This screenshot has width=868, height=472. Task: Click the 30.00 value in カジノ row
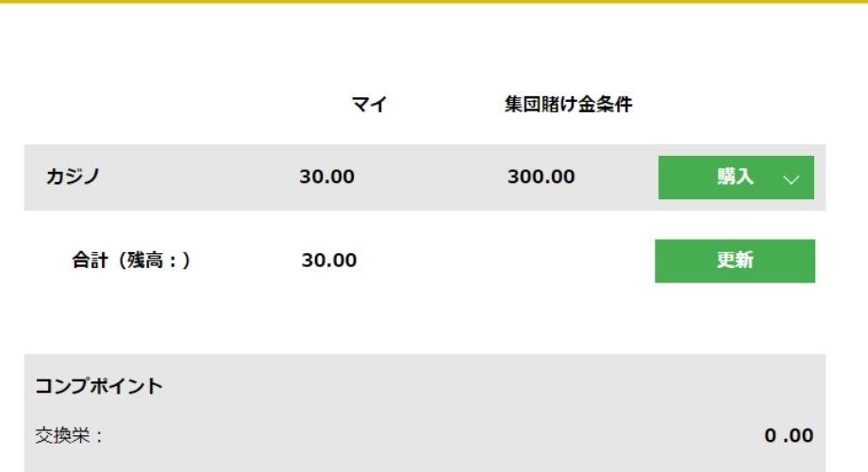tap(327, 177)
